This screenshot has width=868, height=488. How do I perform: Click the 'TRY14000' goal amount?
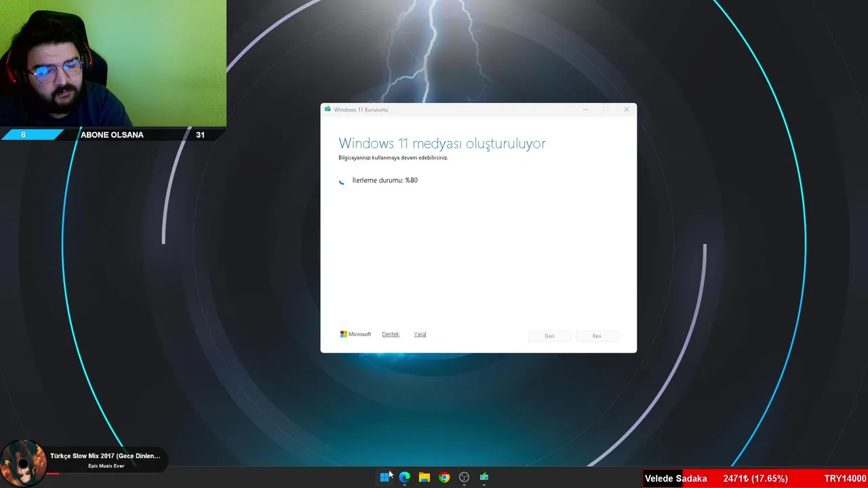[845, 479]
